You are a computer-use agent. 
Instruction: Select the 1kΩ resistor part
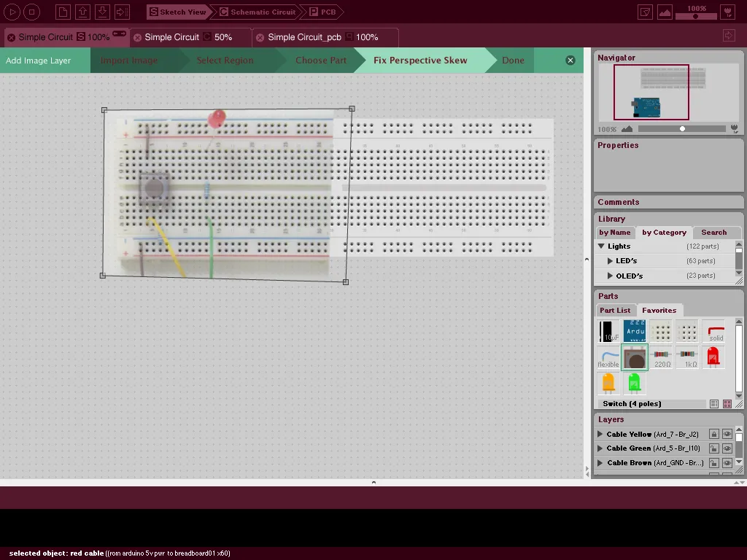point(687,357)
